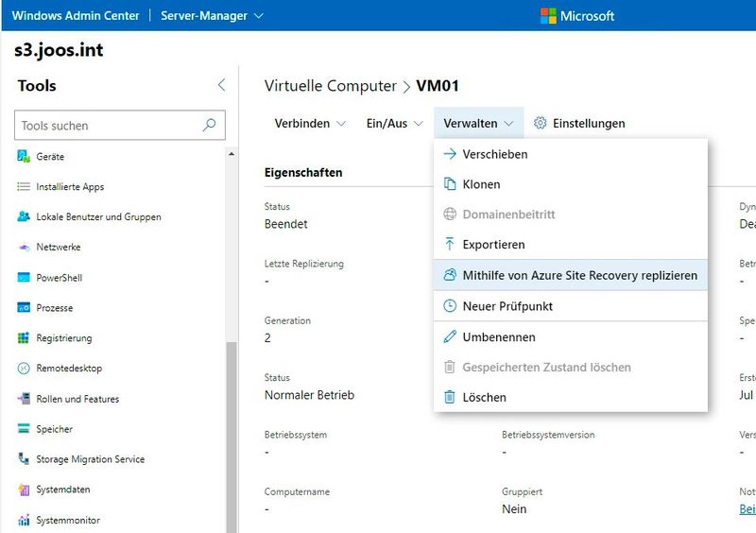Go to Windows Admin Center home
756x533 pixels.
click(76, 15)
